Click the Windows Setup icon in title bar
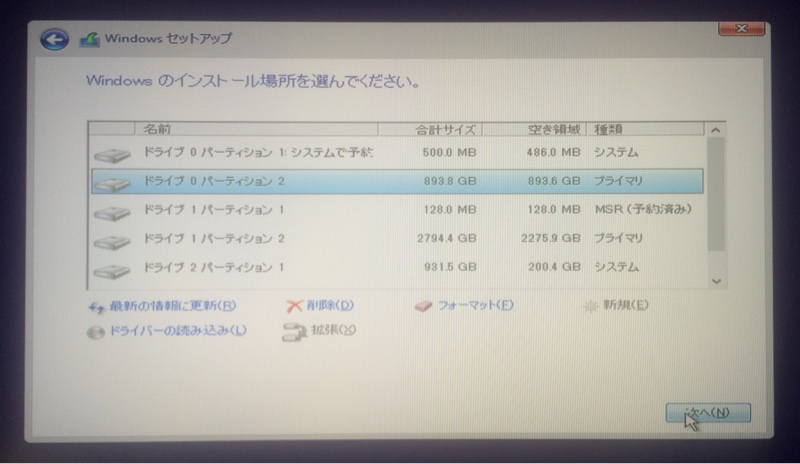The image size is (800, 464). 89,39
